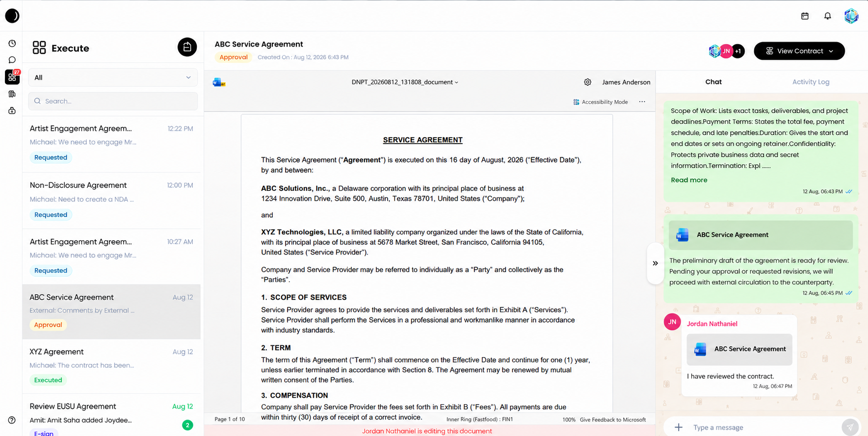Click the app logo at top left
Image resolution: width=868 pixels, height=436 pixels.
coord(12,16)
